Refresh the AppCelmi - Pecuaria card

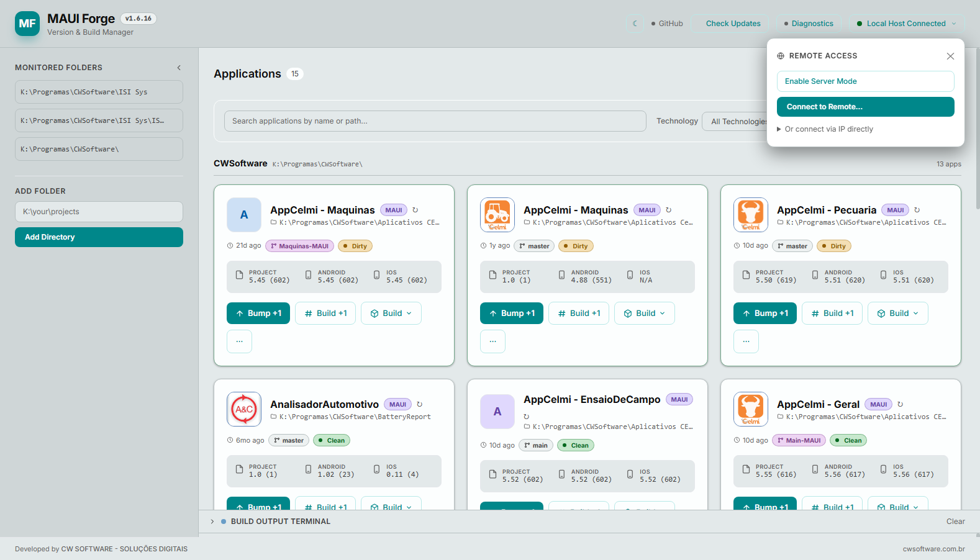coord(917,210)
